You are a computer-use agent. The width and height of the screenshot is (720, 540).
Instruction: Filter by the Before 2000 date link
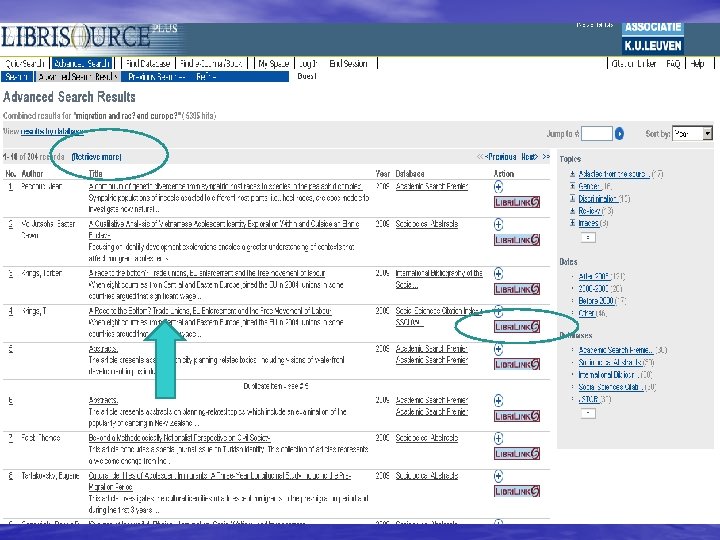tap(596, 301)
